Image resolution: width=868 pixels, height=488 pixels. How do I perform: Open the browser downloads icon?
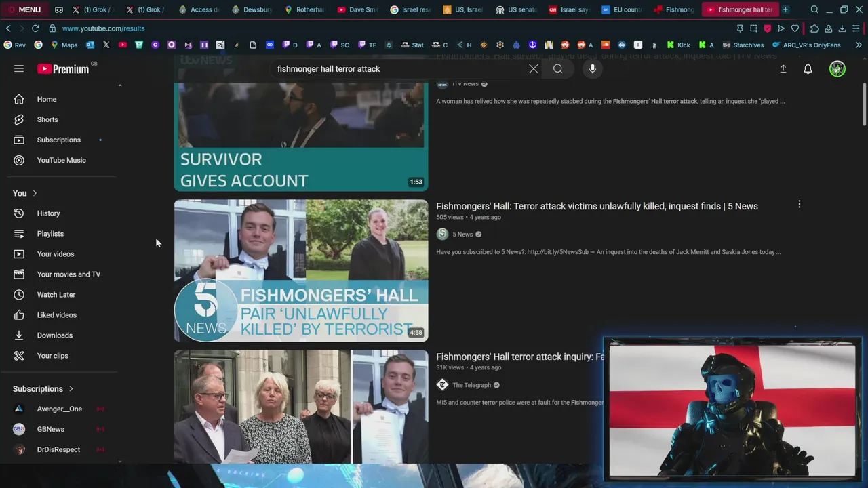click(x=842, y=28)
